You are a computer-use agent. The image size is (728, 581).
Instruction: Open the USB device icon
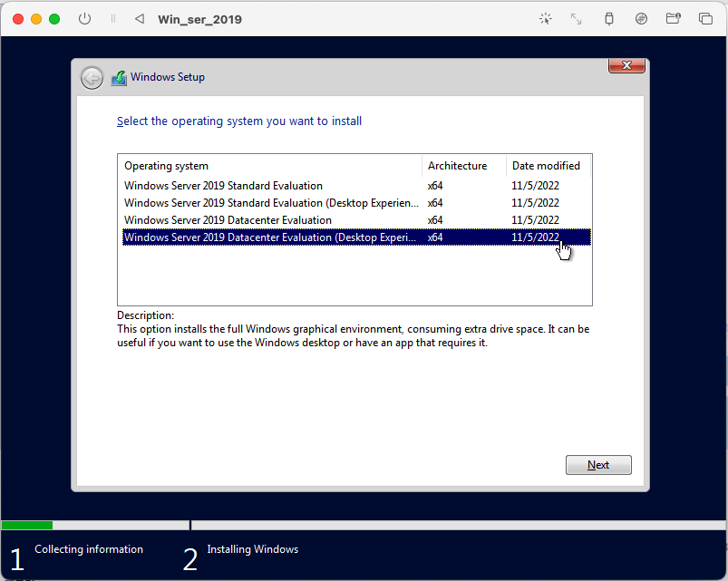click(609, 19)
